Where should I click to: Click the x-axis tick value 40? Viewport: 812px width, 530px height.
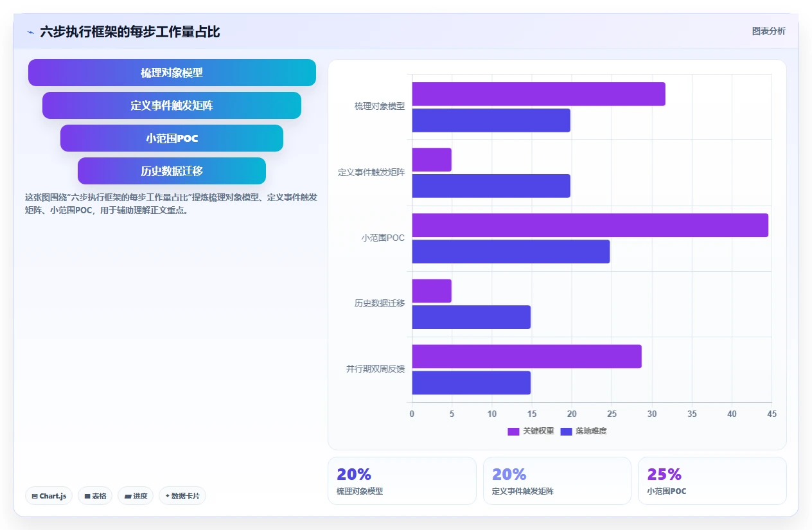click(x=732, y=414)
